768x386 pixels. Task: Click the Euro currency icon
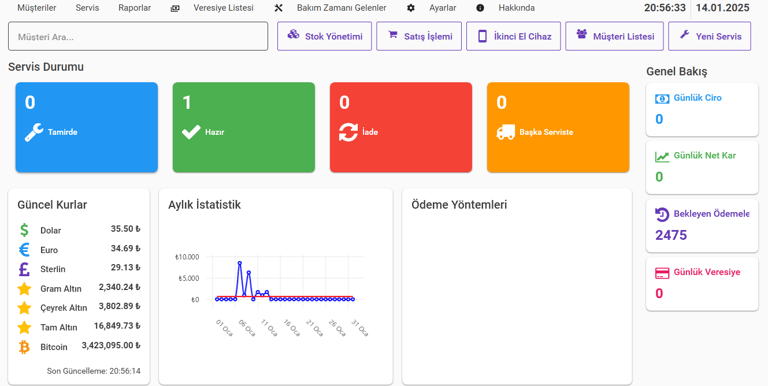[24, 250]
